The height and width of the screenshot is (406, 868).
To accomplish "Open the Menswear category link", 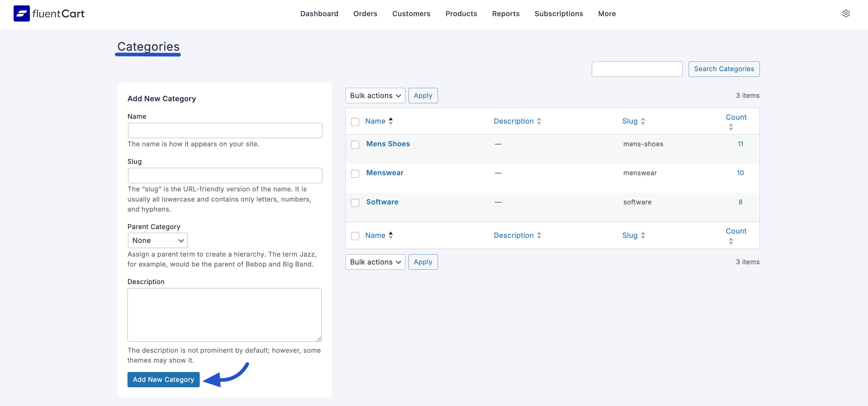I will (384, 173).
